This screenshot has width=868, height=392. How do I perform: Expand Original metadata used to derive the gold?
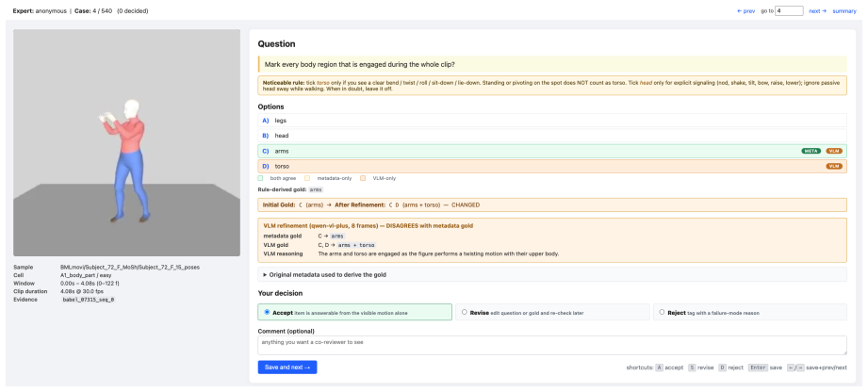click(x=552, y=274)
